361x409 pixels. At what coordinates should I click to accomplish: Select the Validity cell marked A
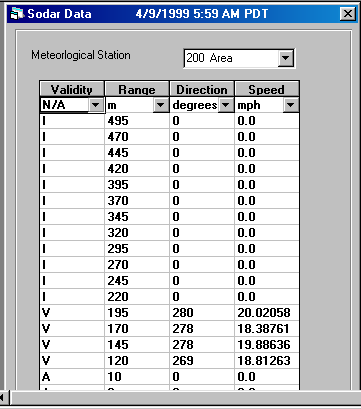[x=72, y=377]
